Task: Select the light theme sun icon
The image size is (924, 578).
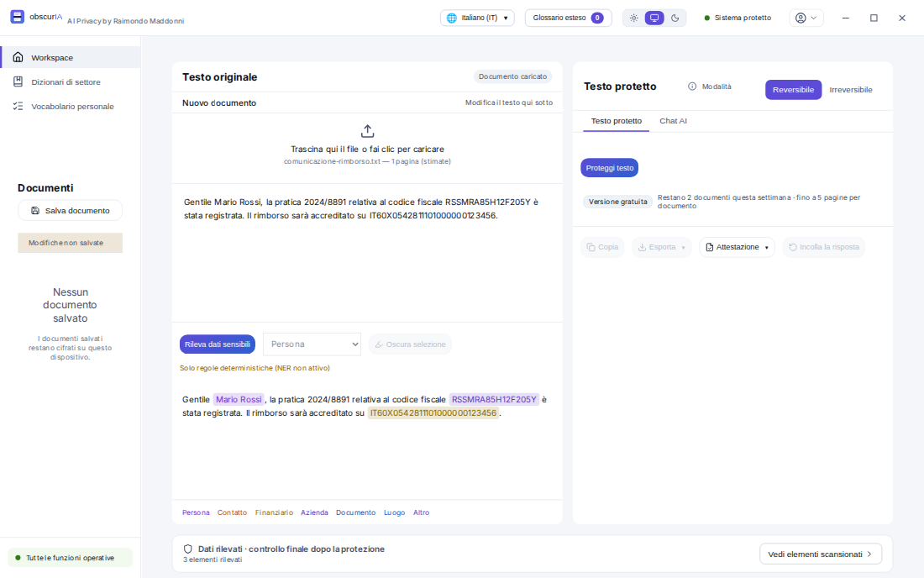Action: [633, 18]
